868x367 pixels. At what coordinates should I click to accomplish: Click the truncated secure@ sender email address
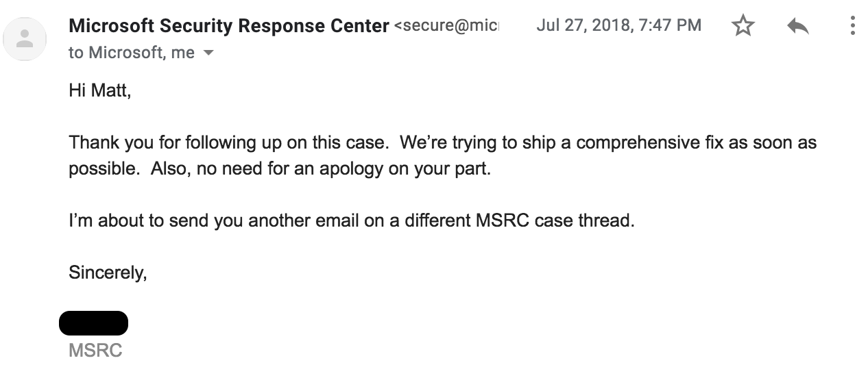tap(446, 26)
